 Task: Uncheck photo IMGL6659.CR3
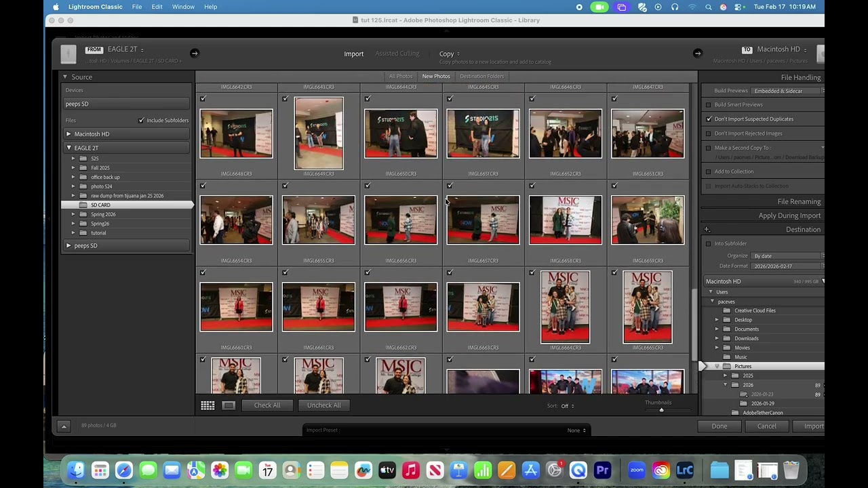614,186
